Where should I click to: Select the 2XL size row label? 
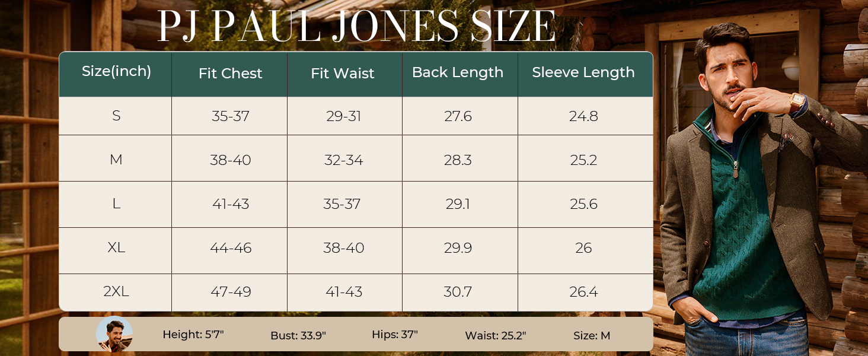pyautogui.click(x=116, y=292)
